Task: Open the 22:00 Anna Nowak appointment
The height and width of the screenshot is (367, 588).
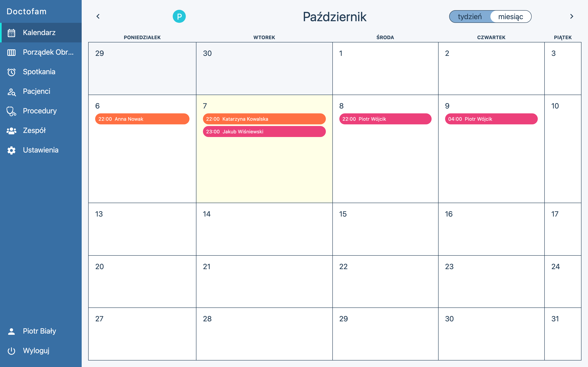Action: pos(142,119)
